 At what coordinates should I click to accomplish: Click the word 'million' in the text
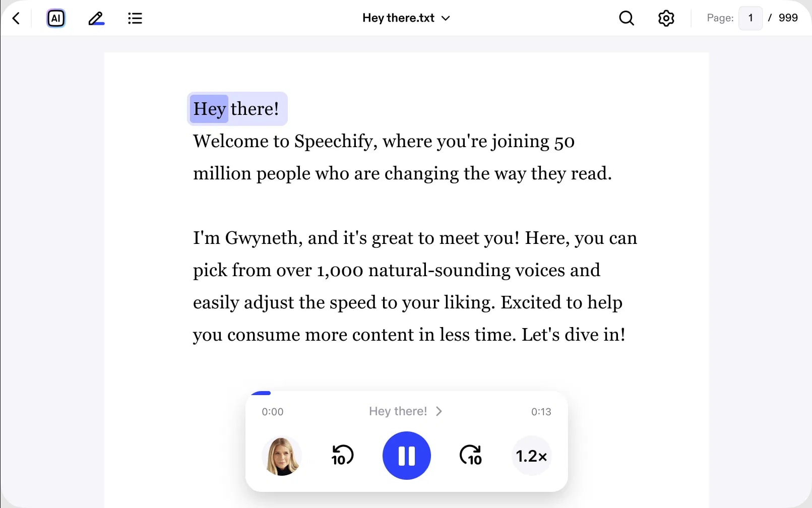[222, 173]
